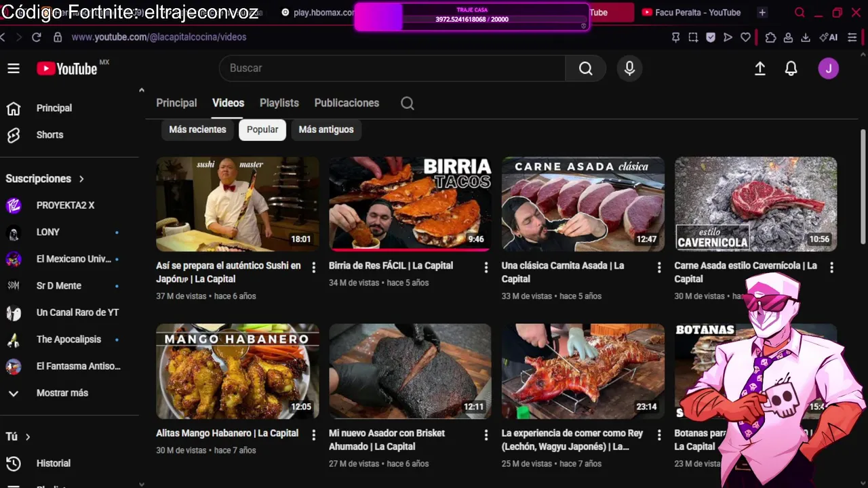The image size is (868, 488).
Task: Select the Popular filter chip
Action: click(262, 129)
